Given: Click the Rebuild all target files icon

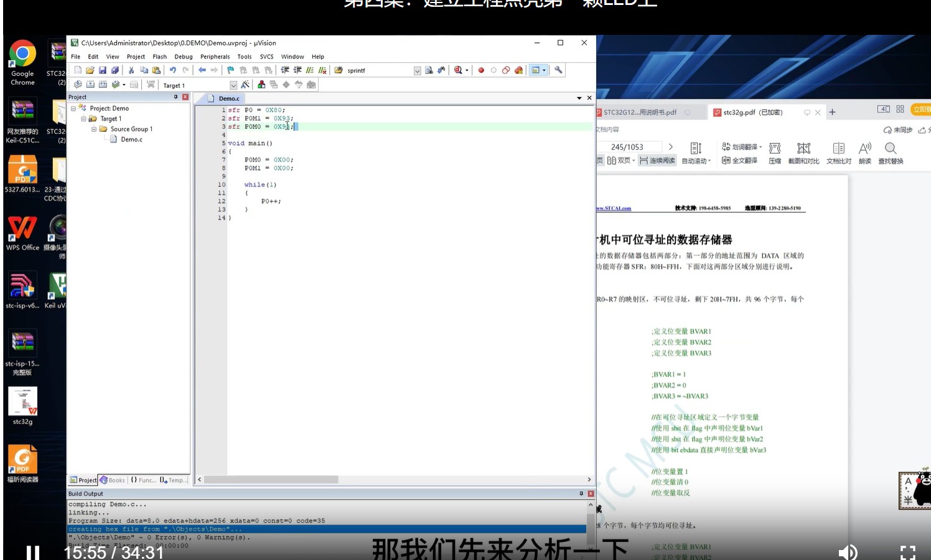Looking at the screenshot, I should (x=103, y=85).
